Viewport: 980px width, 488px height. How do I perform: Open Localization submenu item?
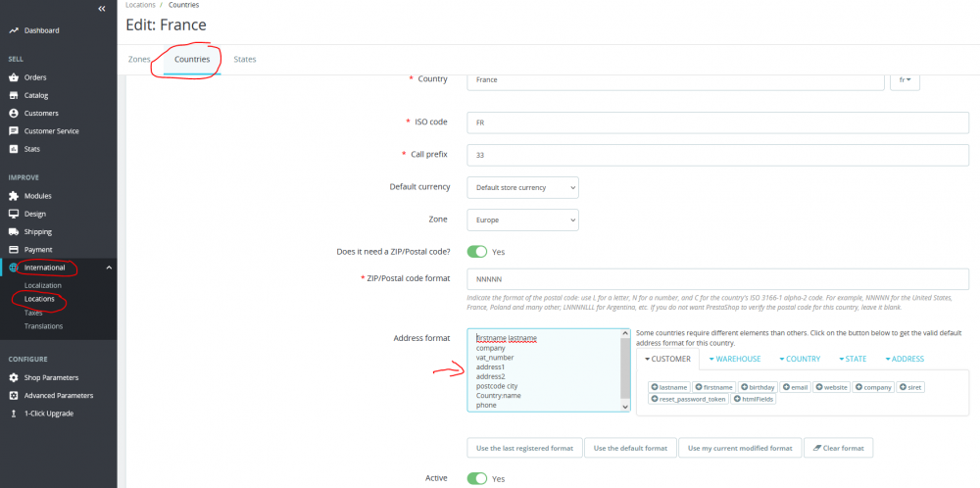43,285
